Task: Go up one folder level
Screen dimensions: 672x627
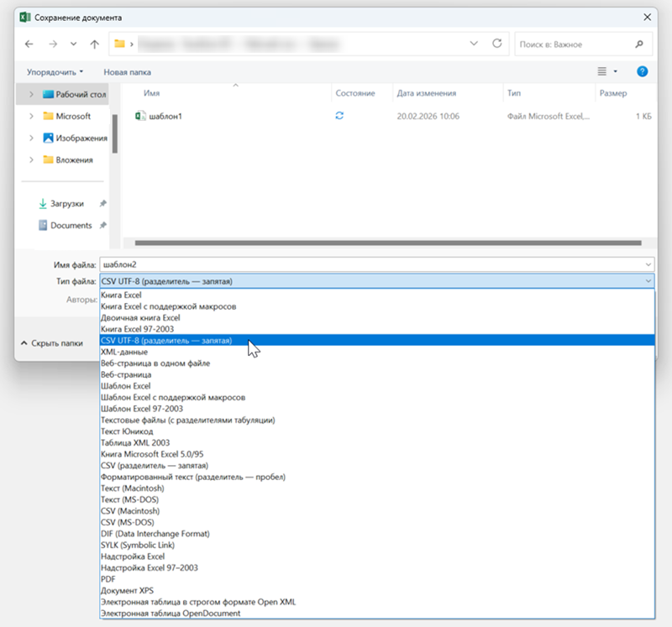Action: pos(94,44)
